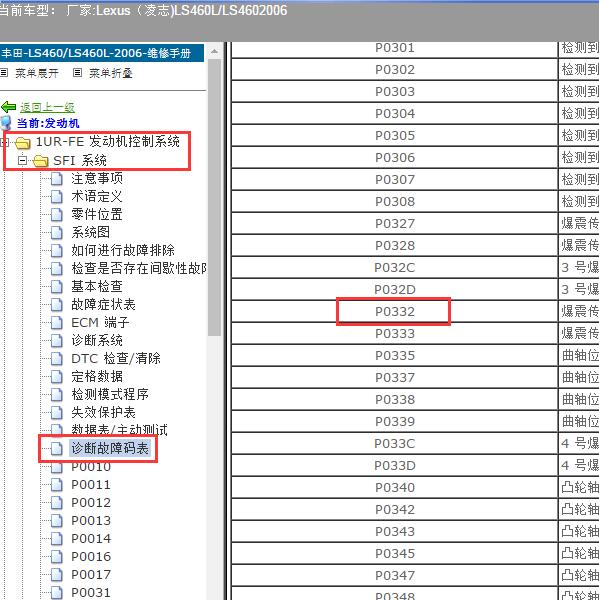Click the P033D table cell
599x600 pixels.
coord(395,466)
